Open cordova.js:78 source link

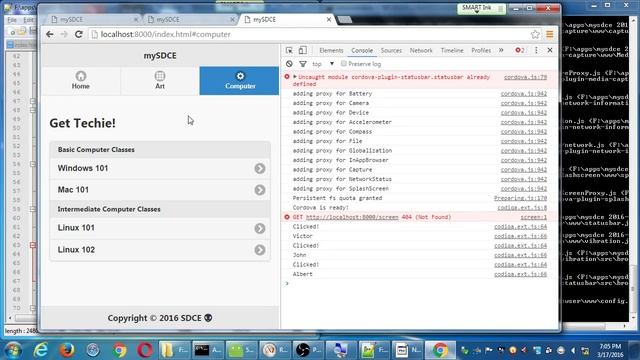(x=525, y=77)
